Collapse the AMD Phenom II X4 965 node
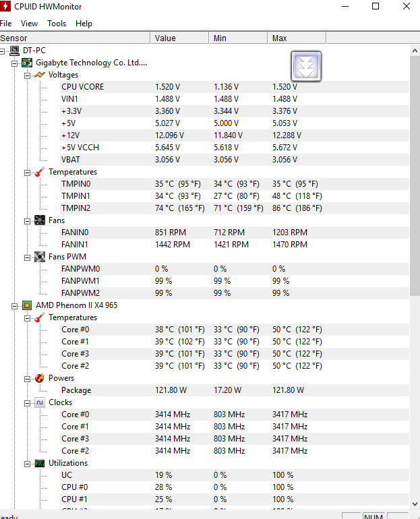420x519 pixels. pos(16,305)
